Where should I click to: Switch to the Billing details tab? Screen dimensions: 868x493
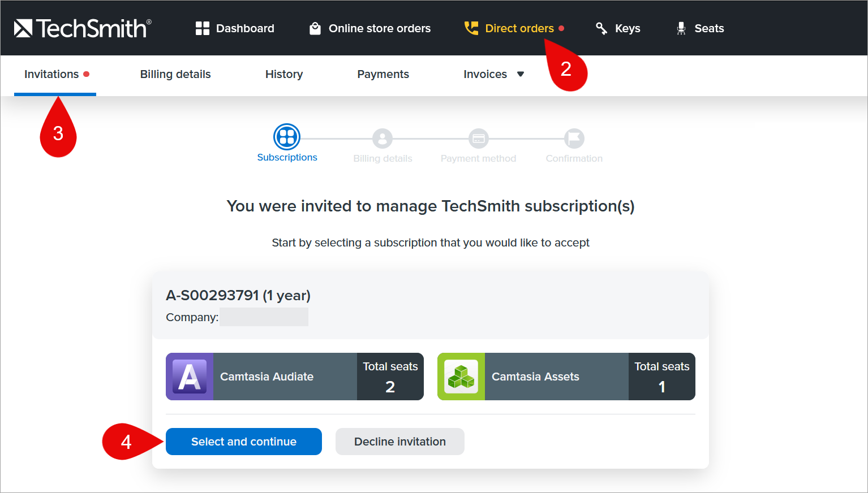(x=175, y=75)
